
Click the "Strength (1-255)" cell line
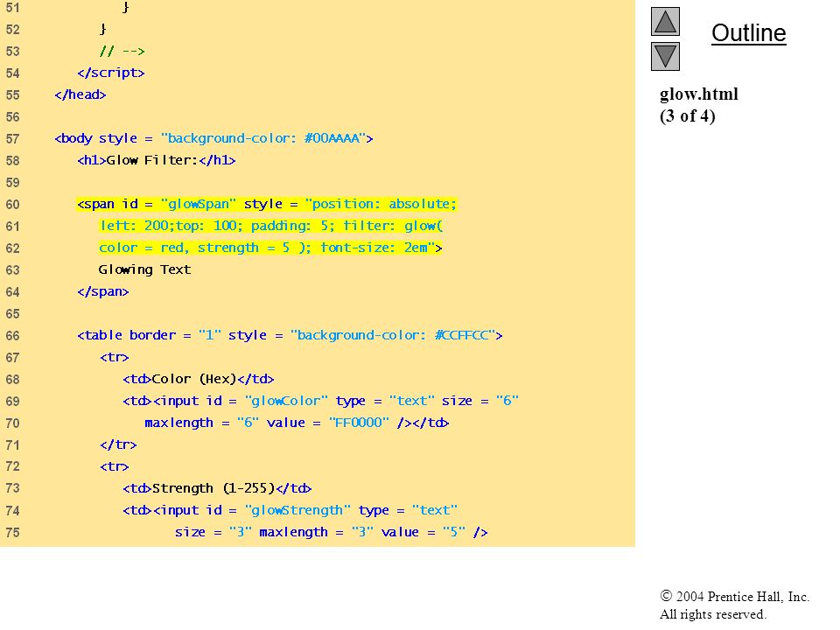[x=217, y=488]
